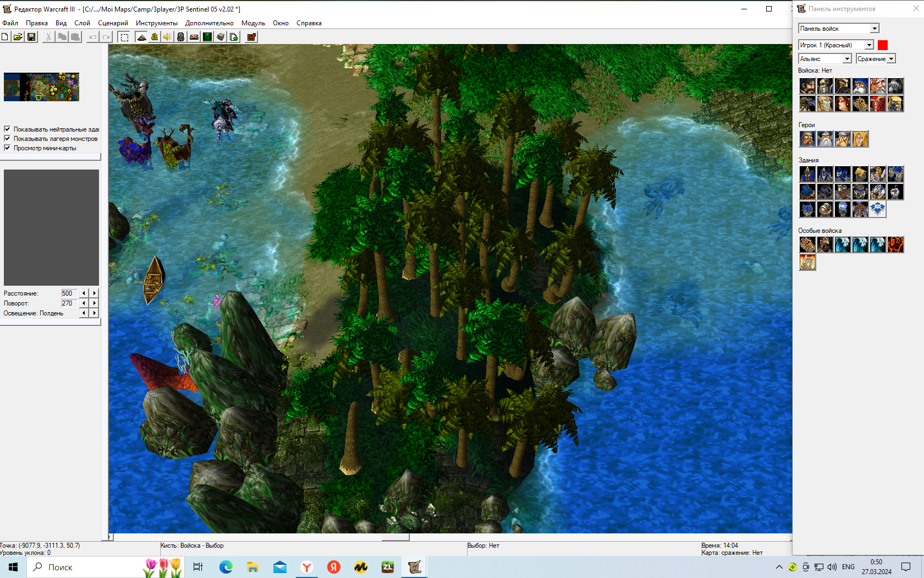Select the Barracks building icon
This screenshot has width=924, height=578.
[895, 174]
